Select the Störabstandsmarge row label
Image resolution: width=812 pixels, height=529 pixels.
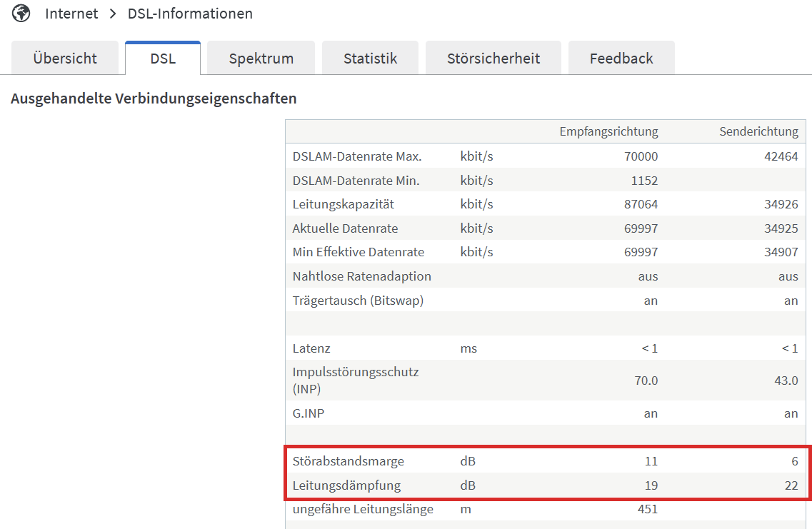pyautogui.click(x=348, y=461)
